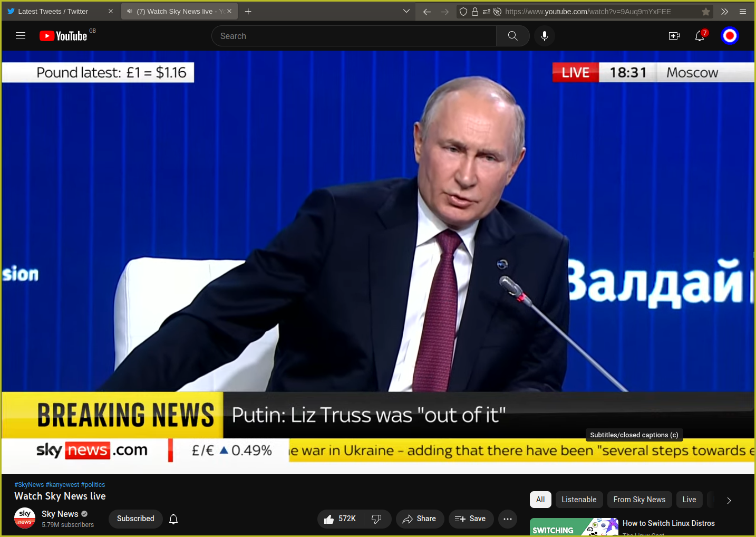Click the Save to playlist button
This screenshot has width=756, height=537.
point(471,519)
